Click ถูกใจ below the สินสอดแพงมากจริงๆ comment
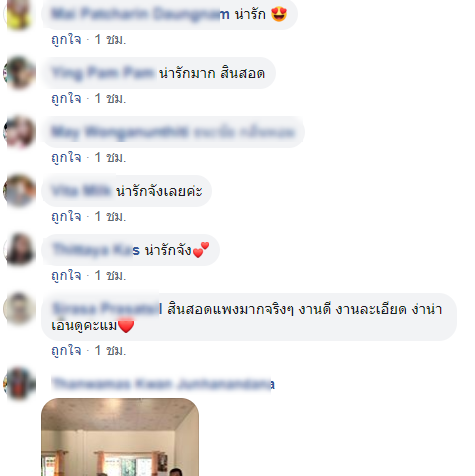Viewport: 475px width, 476px height. coord(66,351)
